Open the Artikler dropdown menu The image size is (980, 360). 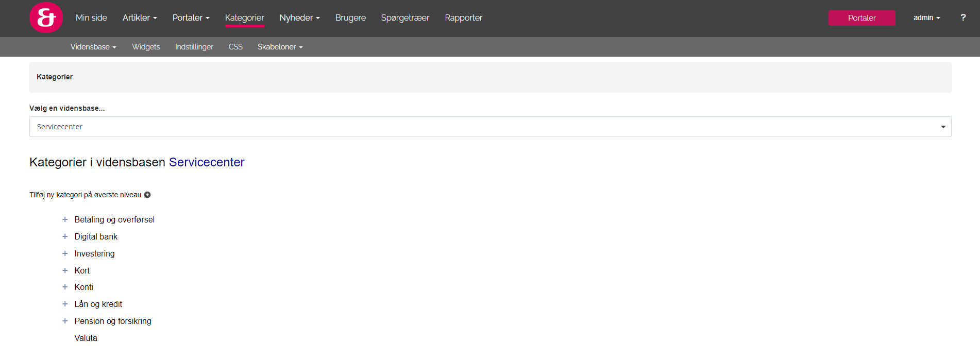tap(139, 18)
